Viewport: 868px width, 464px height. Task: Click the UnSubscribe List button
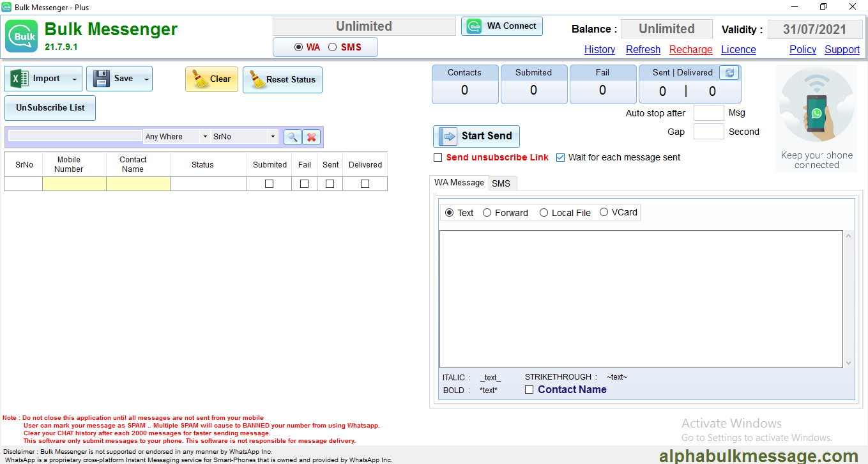pos(50,108)
